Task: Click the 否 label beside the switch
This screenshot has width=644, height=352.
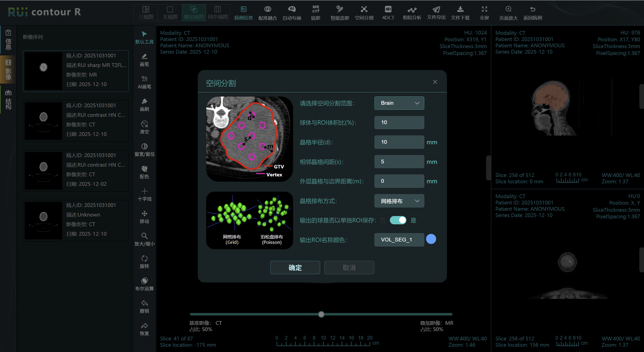Action: [x=383, y=220]
